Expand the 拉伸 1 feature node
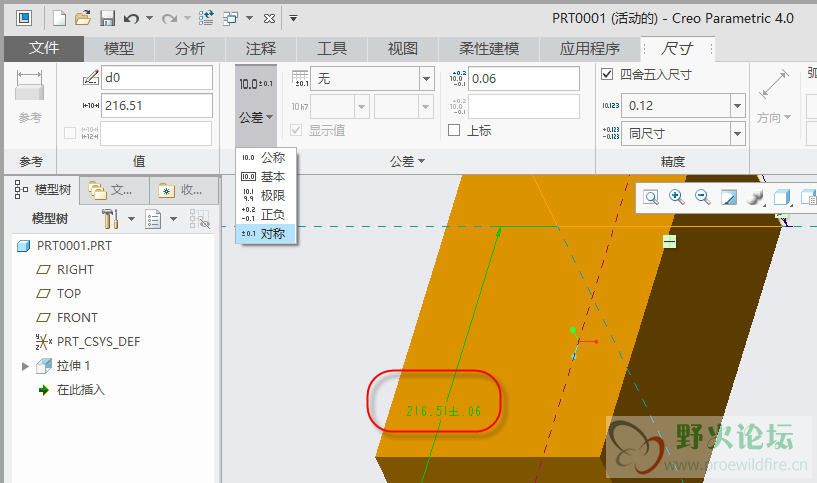 [24, 366]
